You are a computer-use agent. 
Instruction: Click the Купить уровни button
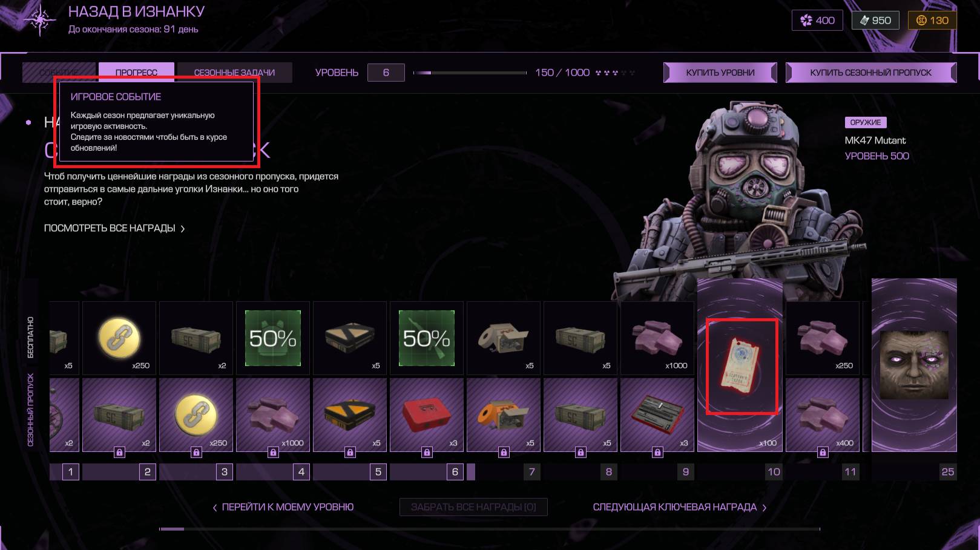pyautogui.click(x=720, y=72)
